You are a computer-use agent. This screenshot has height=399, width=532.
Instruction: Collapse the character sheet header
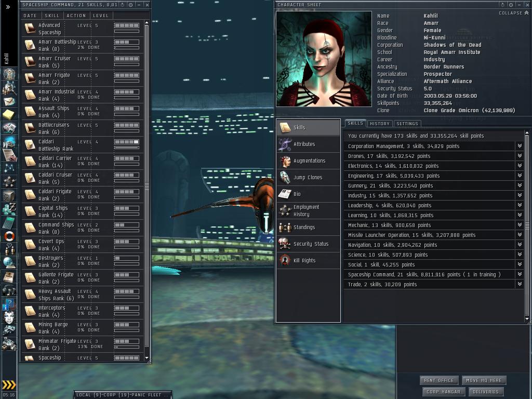point(513,13)
